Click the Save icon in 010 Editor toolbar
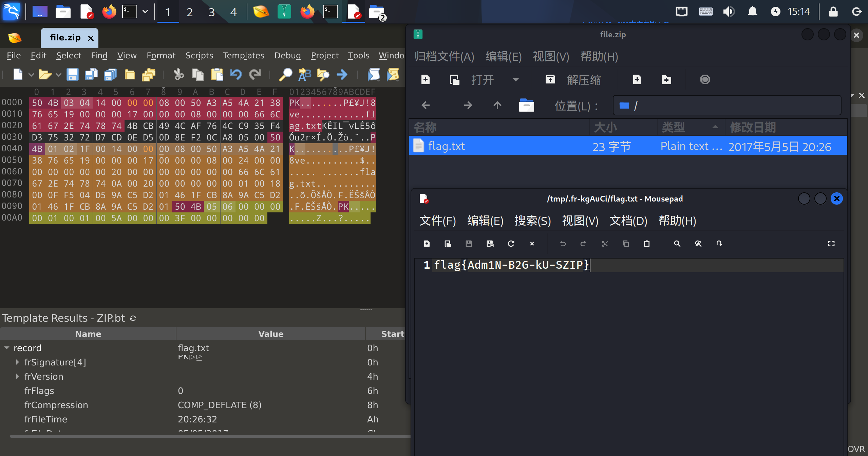Image resolution: width=868 pixels, height=456 pixels. (72, 74)
